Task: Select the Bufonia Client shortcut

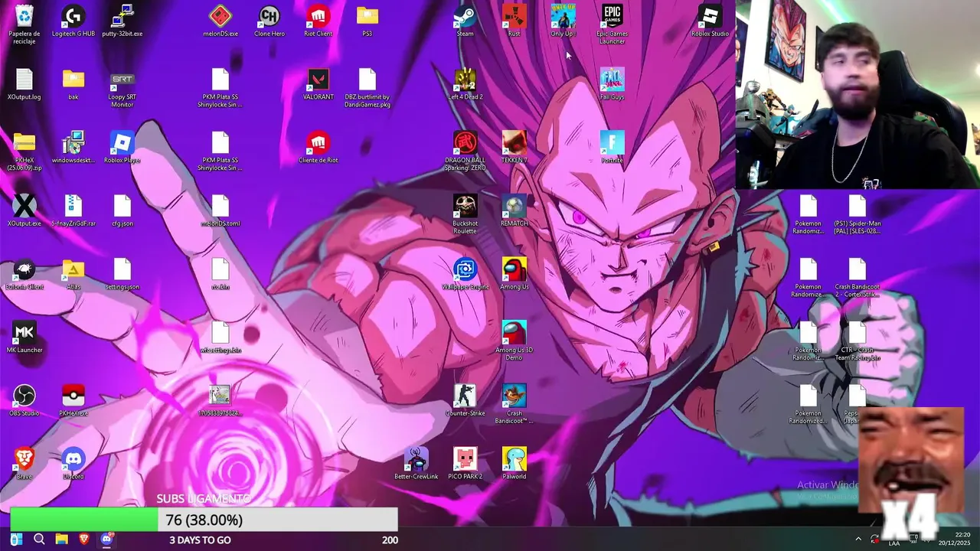Action: pyautogui.click(x=24, y=274)
